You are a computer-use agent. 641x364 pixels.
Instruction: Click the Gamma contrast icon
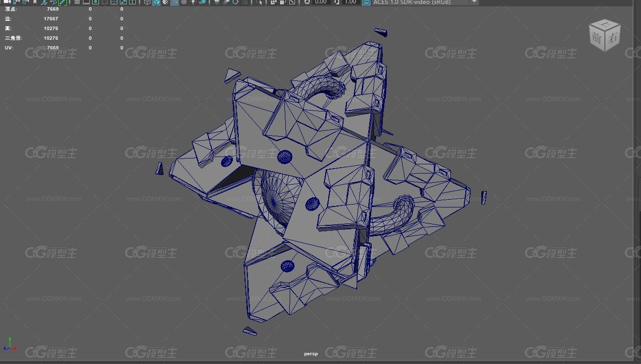[x=337, y=2]
